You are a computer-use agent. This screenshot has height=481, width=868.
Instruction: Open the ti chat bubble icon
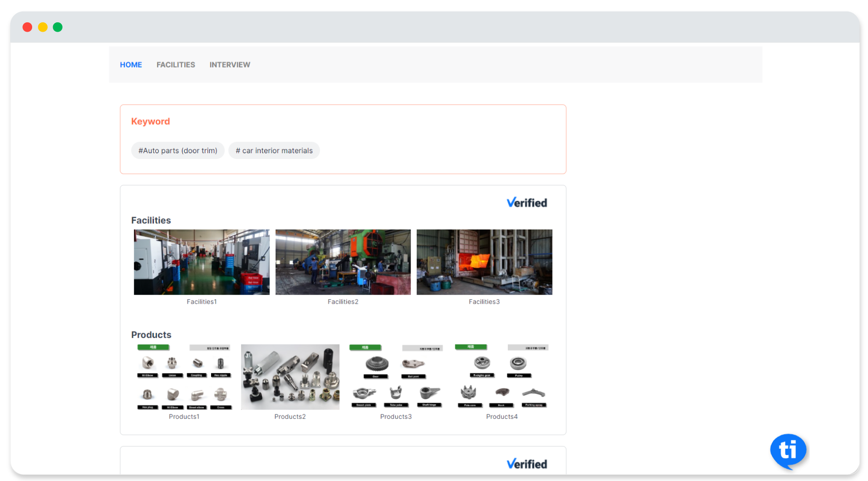coord(788,450)
